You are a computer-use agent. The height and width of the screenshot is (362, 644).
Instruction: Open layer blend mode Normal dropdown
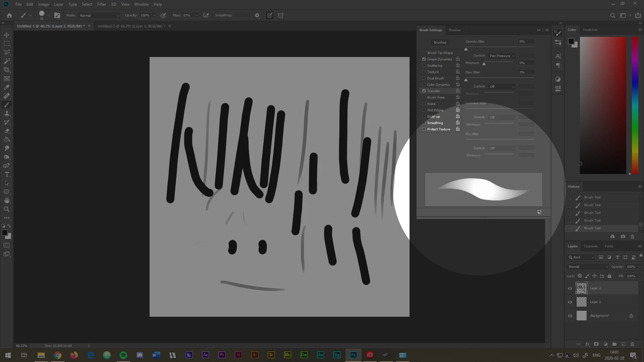coord(587,267)
